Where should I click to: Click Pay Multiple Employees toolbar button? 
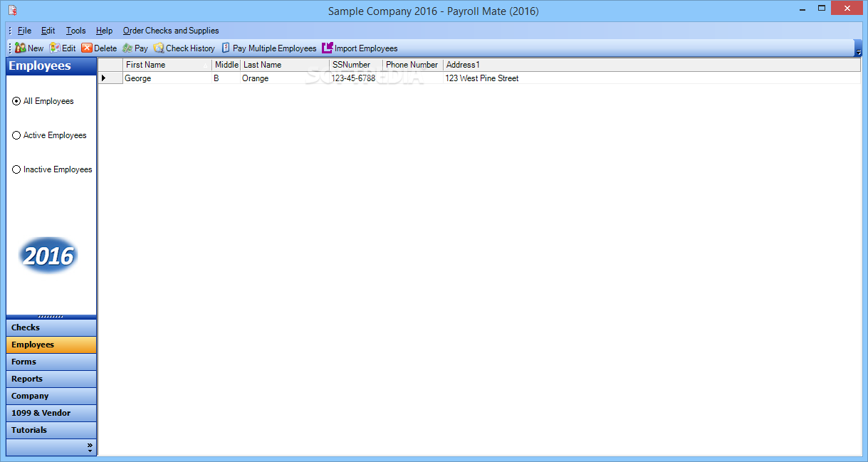268,48
